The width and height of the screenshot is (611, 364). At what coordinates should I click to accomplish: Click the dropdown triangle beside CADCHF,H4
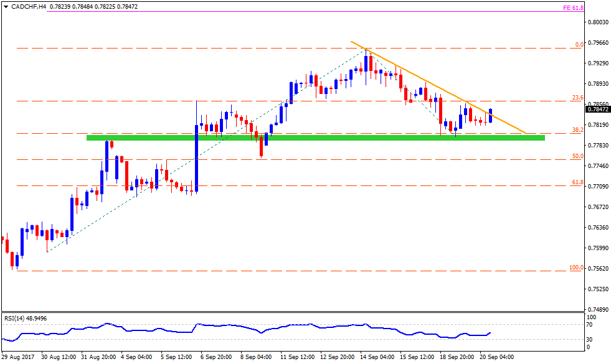tap(6, 7)
